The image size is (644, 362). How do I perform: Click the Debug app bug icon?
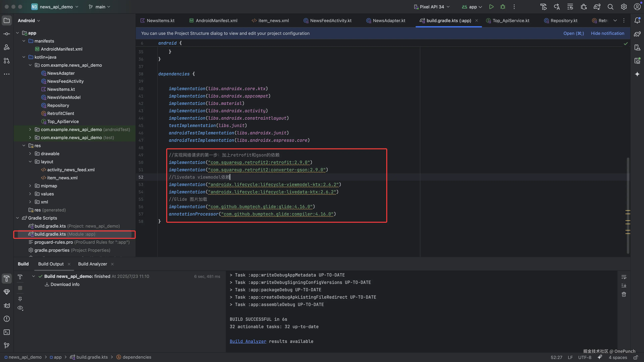503,7
